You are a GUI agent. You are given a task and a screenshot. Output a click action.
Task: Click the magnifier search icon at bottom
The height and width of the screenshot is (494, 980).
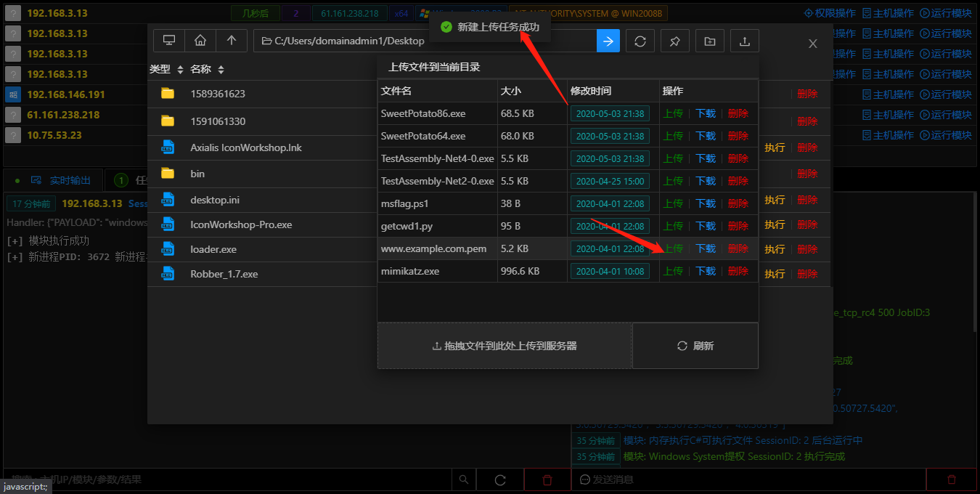pyautogui.click(x=463, y=480)
